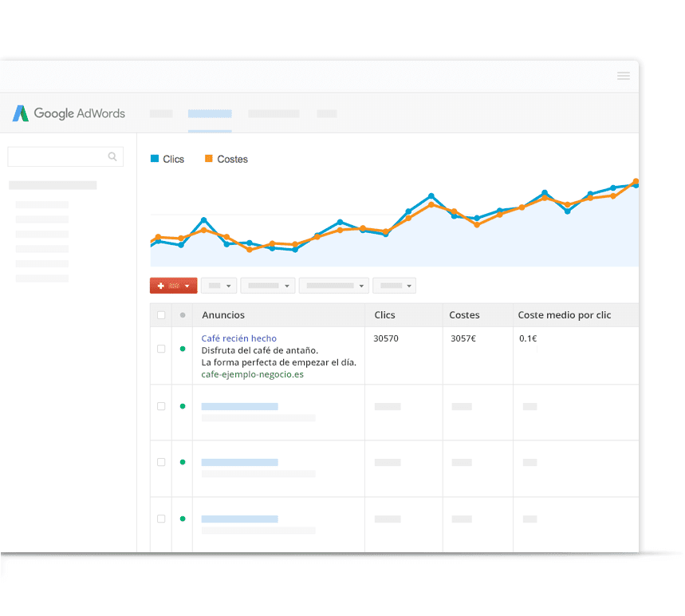The width and height of the screenshot is (685, 616).
Task: Click the grey status dot in header
Action: [183, 315]
